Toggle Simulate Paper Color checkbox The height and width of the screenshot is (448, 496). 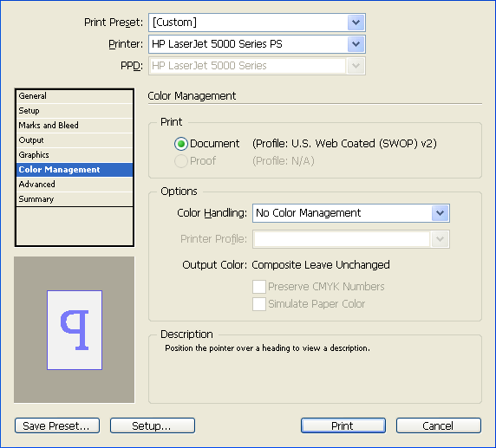point(259,304)
